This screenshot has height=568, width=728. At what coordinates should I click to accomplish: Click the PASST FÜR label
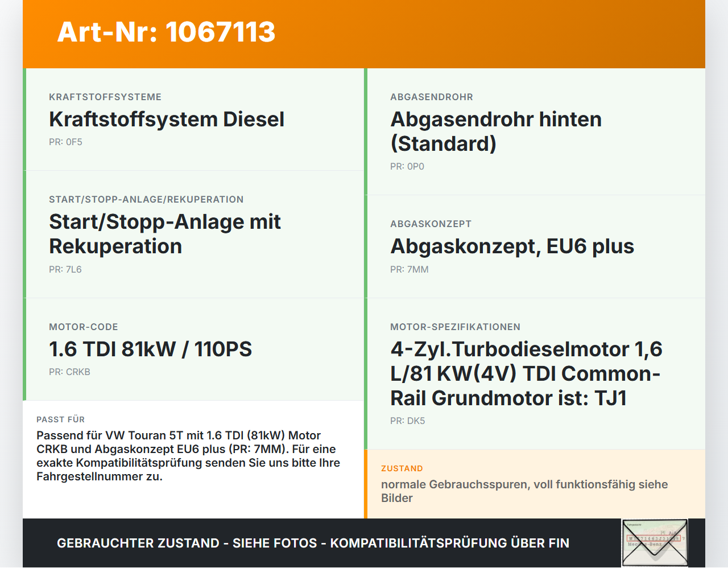coord(60,419)
